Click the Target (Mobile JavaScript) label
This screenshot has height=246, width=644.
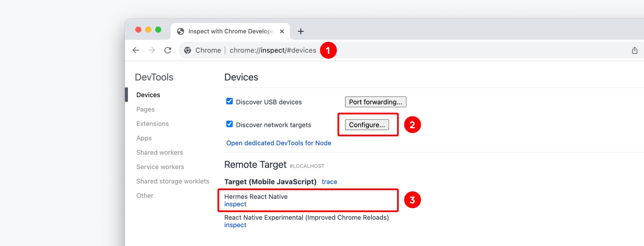click(270, 182)
